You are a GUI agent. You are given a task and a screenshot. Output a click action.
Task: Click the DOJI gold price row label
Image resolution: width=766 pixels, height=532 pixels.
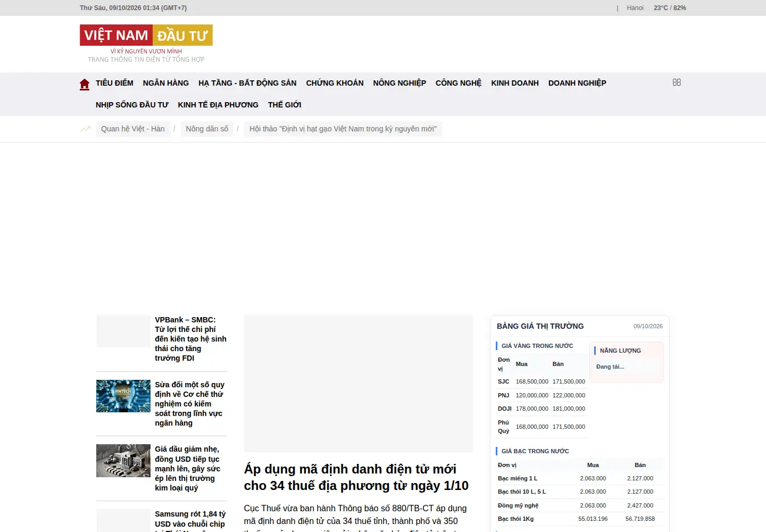[x=505, y=409]
